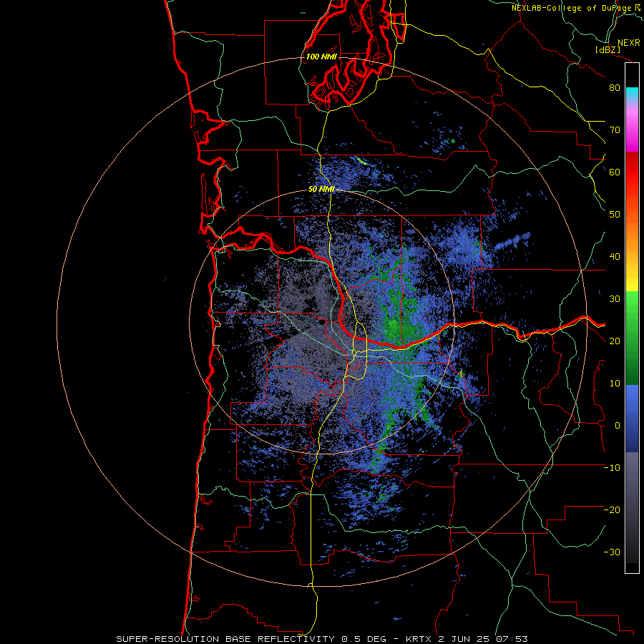Click the "[dBZ]" units label

(x=608, y=50)
